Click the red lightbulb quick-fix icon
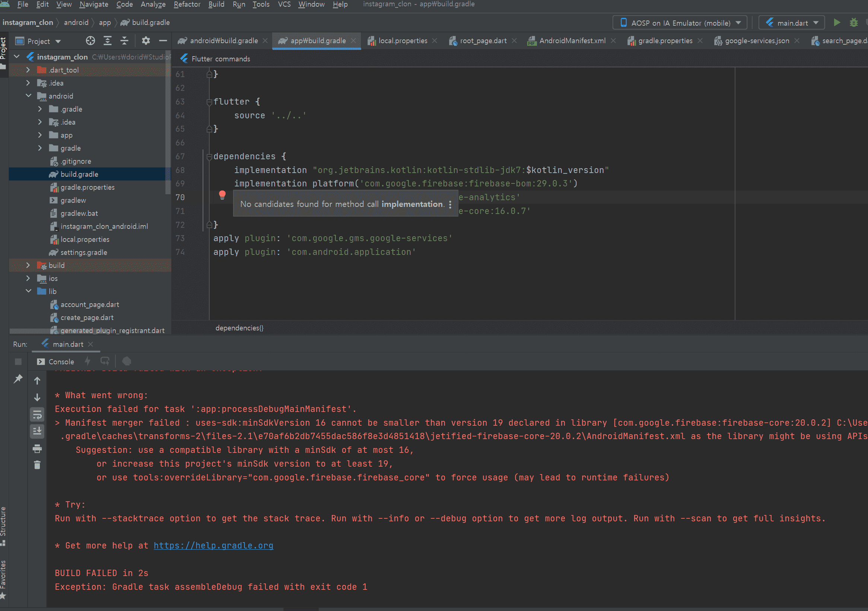Viewport: 868px width, 611px height. [222, 195]
